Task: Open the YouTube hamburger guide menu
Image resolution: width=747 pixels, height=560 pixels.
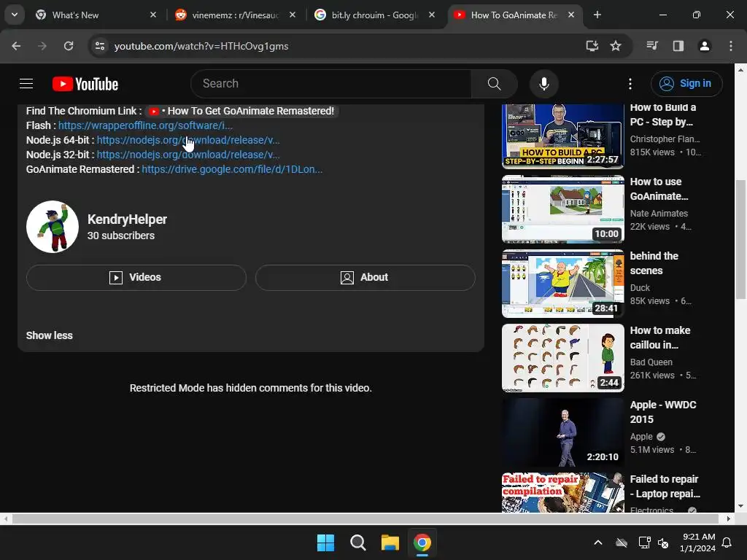Action: [x=26, y=84]
